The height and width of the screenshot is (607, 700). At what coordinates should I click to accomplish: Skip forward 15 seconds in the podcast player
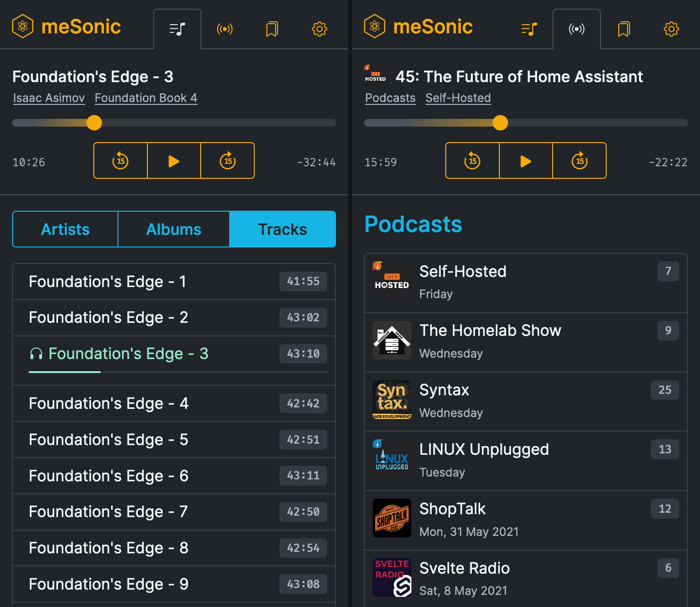point(580,160)
